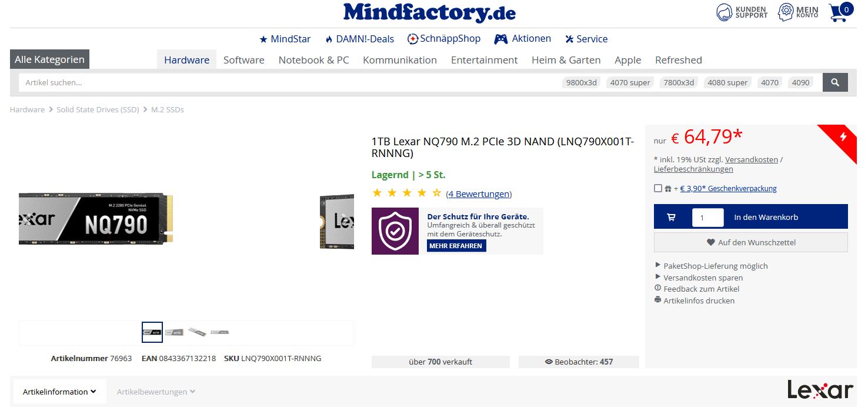The image size is (868, 414).
Task: Click the Mindfactory.de logo
Action: (x=429, y=12)
